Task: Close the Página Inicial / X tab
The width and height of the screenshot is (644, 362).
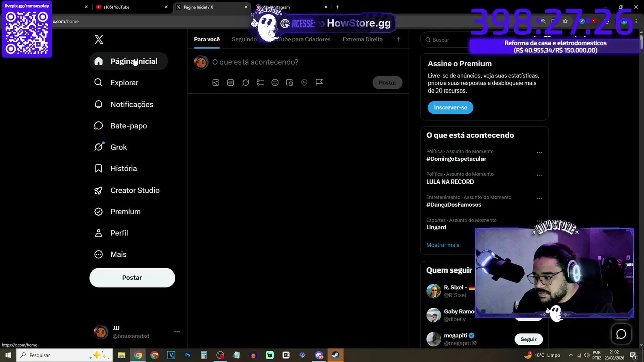Action: coord(246,7)
